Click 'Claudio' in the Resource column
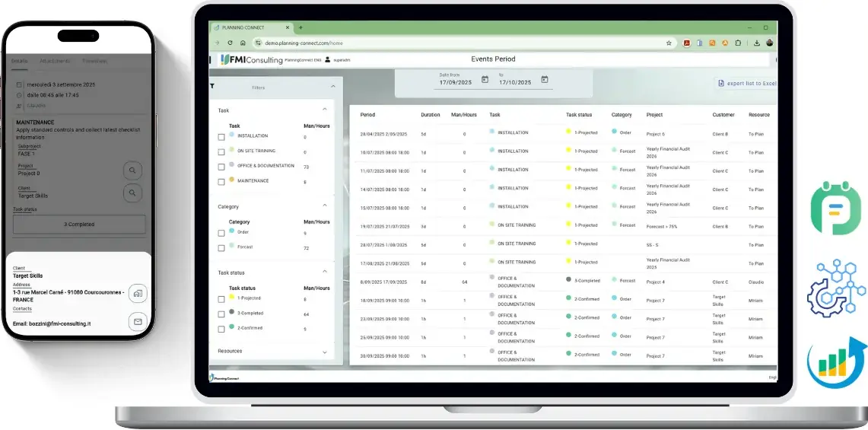The image size is (868, 430). tap(756, 282)
